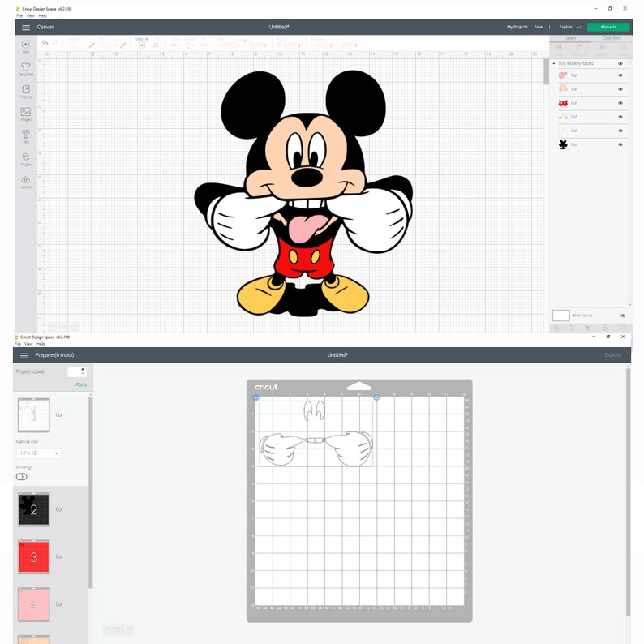Open Help menu in Prepare window
The height and width of the screenshot is (644, 644).
(41, 344)
